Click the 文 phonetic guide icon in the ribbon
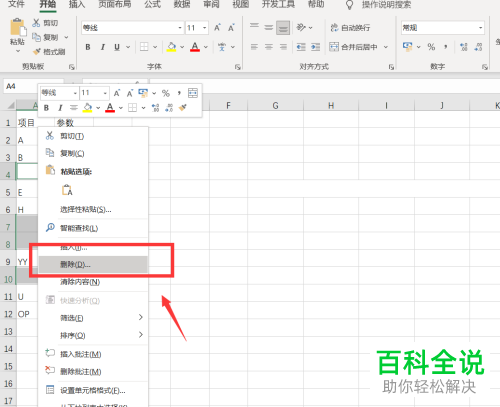 pos(222,47)
